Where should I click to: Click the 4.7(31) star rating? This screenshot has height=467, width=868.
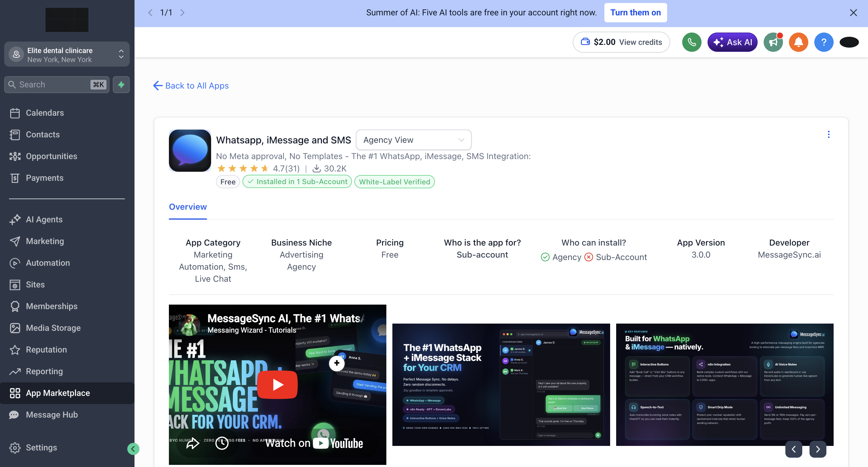point(258,168)
